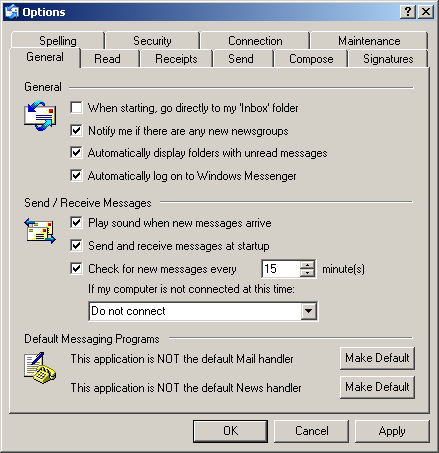The width and height of the screenshot is (439, 453).
Task: Increase the minutes with the up spinner arrow
Action: point(307,265)
